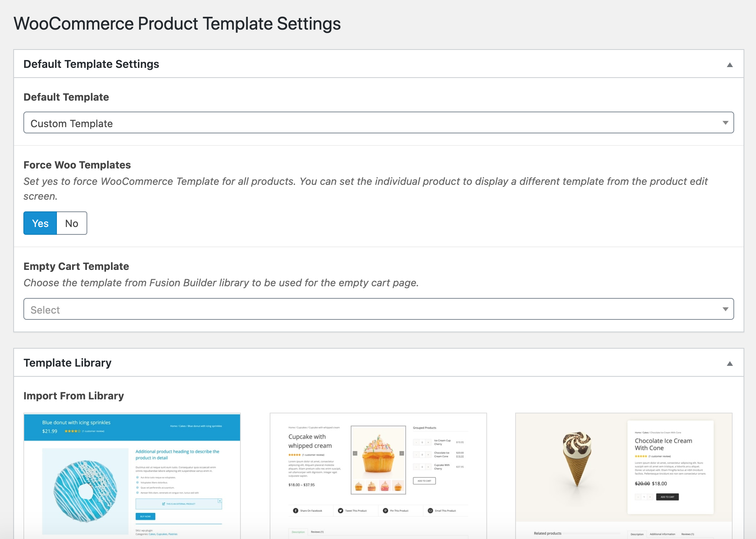
Task: Import the Cupcake with whipped cream template
Action: (x=378, y=476)
